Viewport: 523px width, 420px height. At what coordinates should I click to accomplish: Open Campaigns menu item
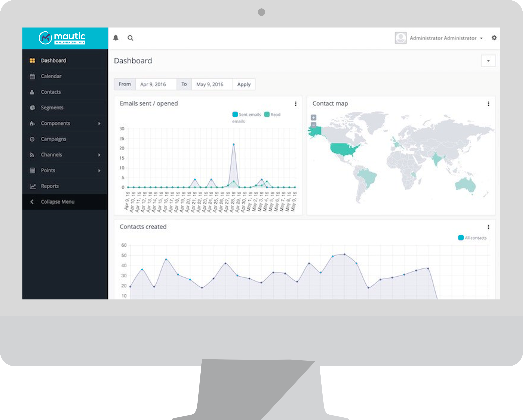tap(65, 139)
